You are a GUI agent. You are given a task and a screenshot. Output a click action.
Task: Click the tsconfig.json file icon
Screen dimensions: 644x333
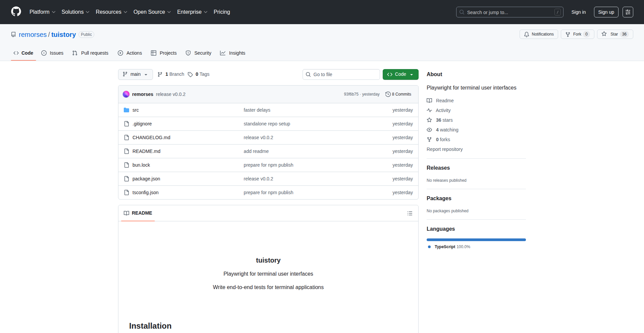coord(126,192)
